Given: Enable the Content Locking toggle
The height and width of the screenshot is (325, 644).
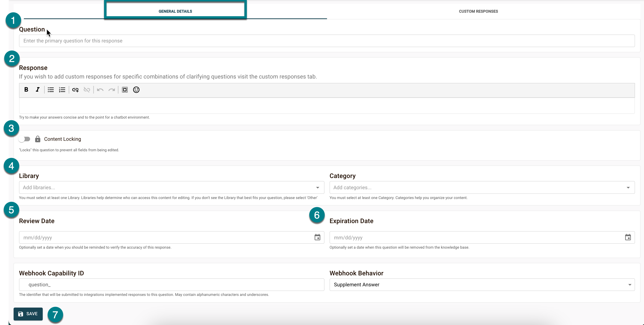Looking at the screenshot, I should [x=25, y=139].
